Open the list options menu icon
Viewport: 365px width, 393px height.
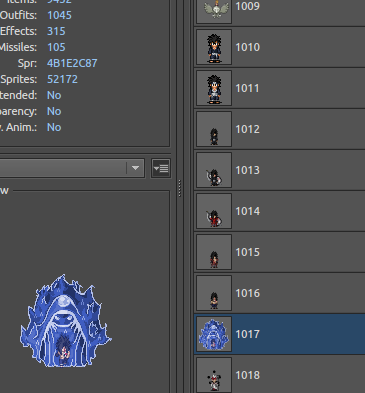pyautogui.click(x=161, y=168)
